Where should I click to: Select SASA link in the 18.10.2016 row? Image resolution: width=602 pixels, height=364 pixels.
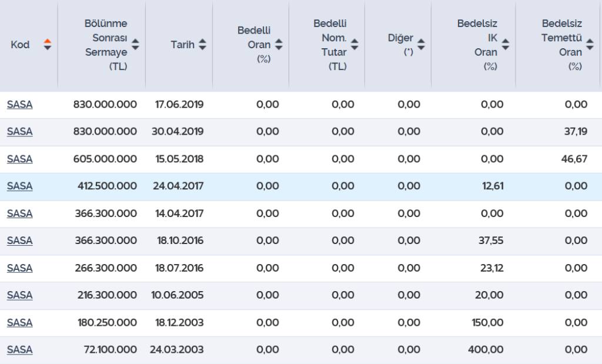pyautogui.click(x=19, y=241)
